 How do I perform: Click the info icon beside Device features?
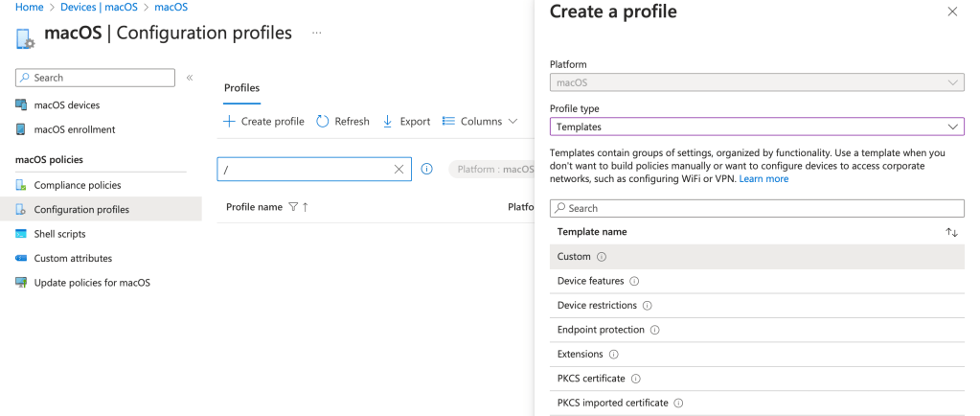tap(634, 281)
